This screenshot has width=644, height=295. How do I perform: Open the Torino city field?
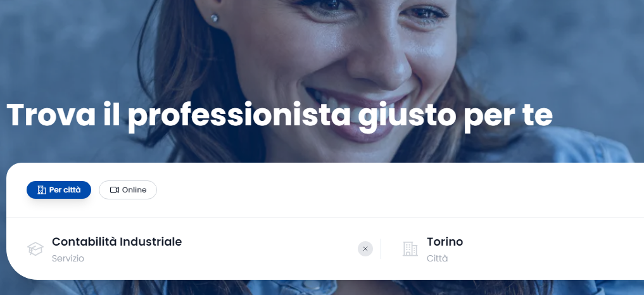point(514,249)
